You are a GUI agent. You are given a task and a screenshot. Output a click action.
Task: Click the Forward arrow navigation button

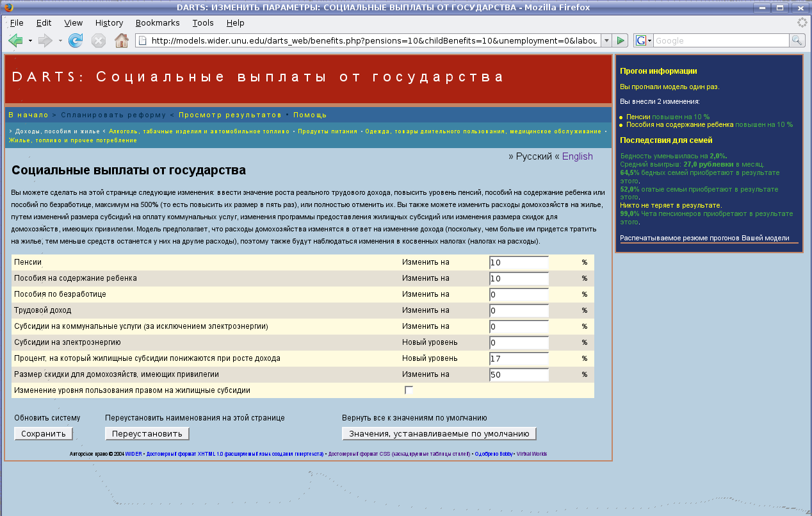[x=45, y=40]
